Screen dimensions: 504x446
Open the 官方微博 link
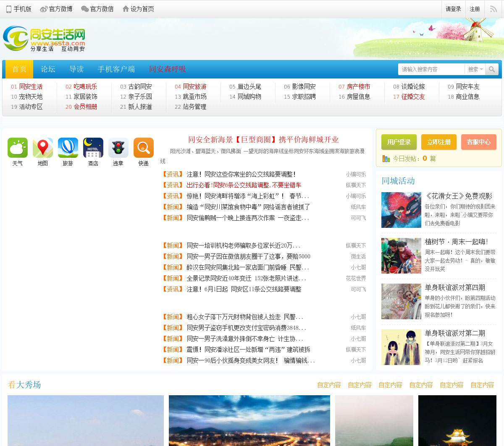coord(56,9)
